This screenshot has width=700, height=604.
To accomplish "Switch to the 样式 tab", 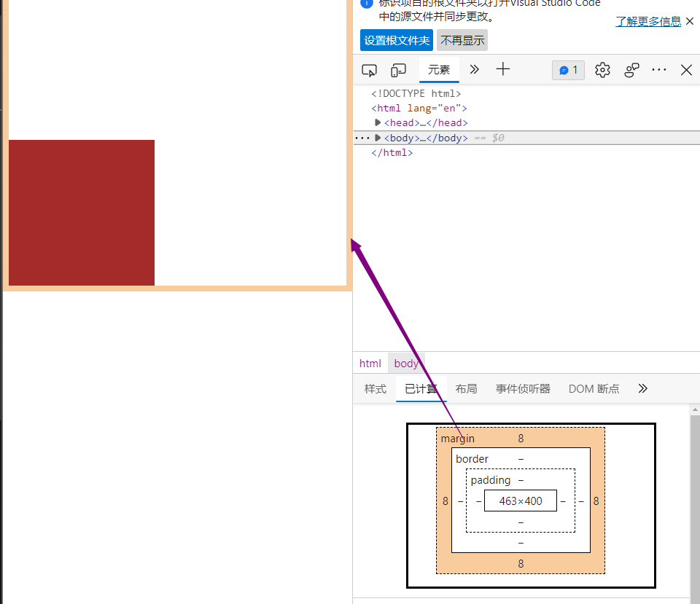I will 375,389.
